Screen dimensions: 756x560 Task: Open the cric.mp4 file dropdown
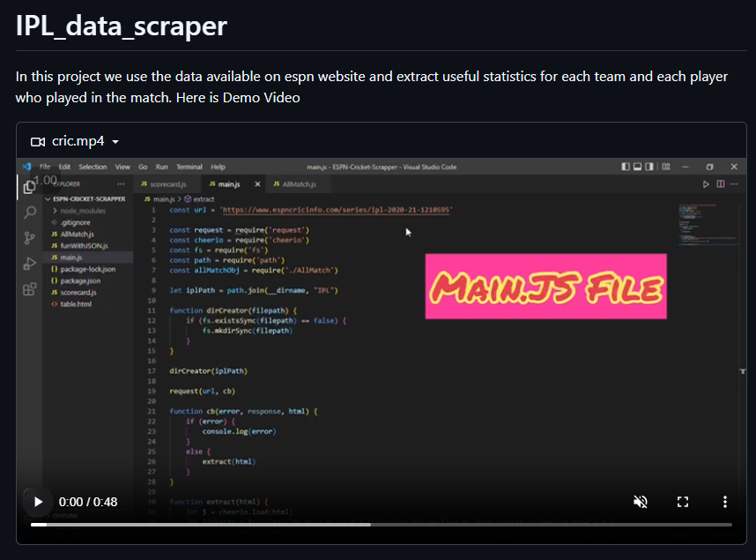[x=75, y=141]
